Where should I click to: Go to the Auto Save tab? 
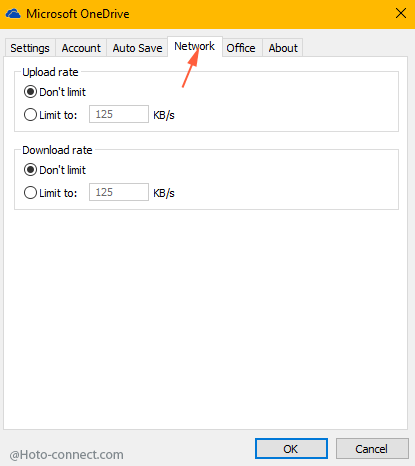tap(137, 48)
